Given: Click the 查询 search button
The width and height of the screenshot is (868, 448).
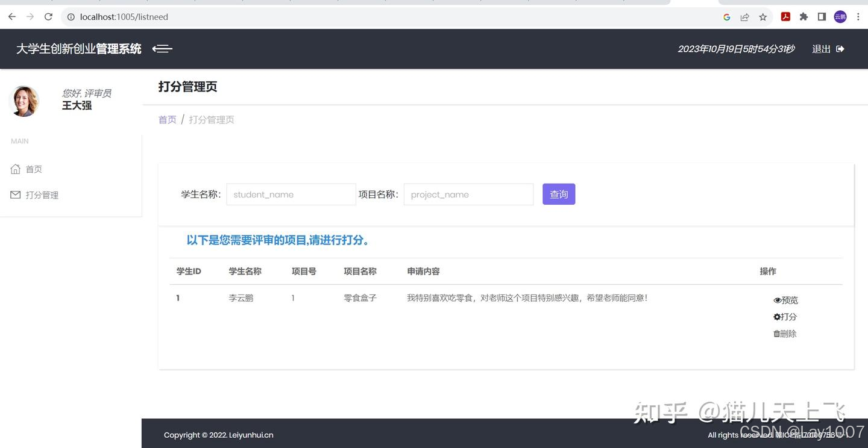Looking at the screenshot, I should (559, 194).
